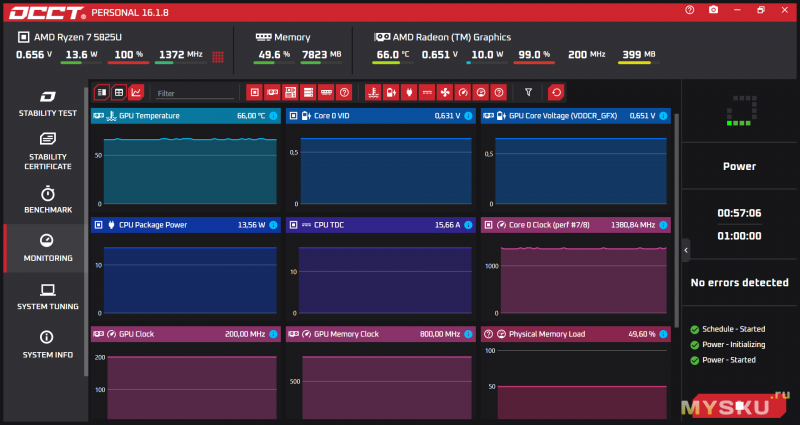800x425 pixels.
Task: Click the sensor Filter text field
Action: (x=195, y=93)
